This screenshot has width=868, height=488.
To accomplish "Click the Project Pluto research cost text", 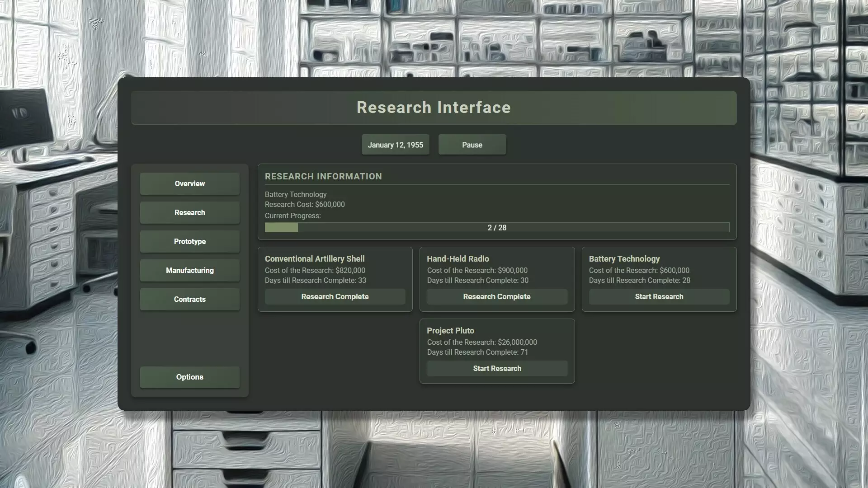I will point(482,342).
